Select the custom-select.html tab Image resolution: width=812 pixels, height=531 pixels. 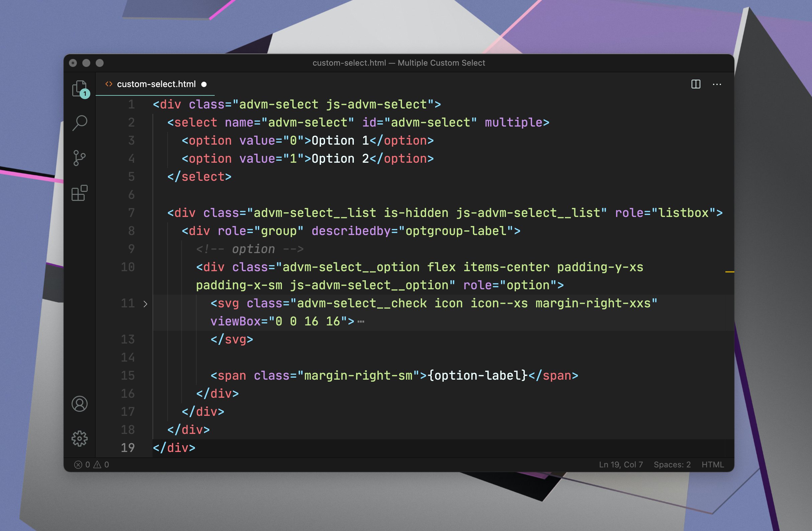156,84
